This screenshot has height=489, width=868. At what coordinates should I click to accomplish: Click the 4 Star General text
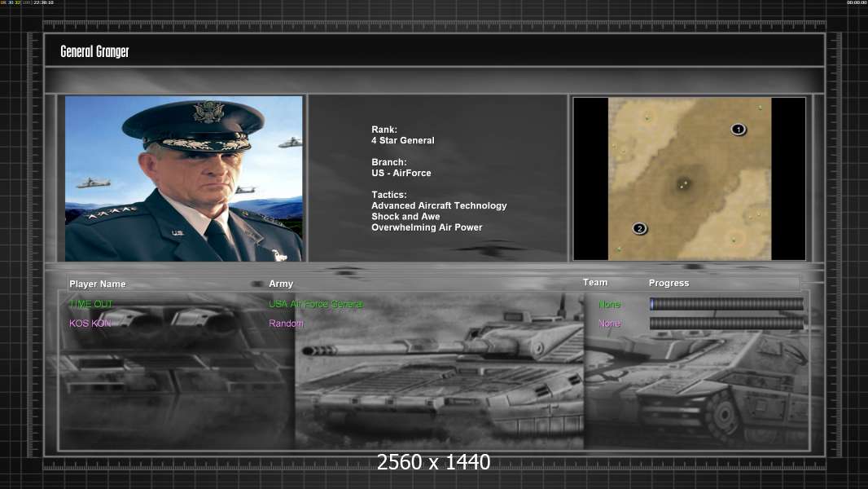click(403, 141)
